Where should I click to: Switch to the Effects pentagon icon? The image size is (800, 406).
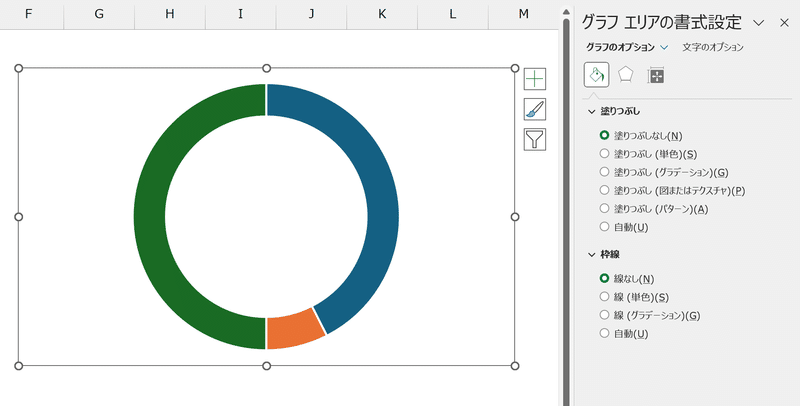pos(626,75)
